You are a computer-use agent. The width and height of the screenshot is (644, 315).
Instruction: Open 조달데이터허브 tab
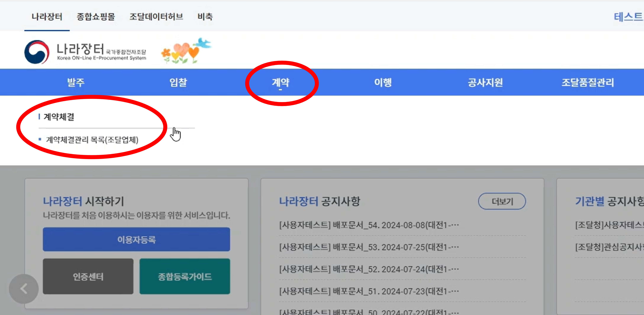point(156,17)
